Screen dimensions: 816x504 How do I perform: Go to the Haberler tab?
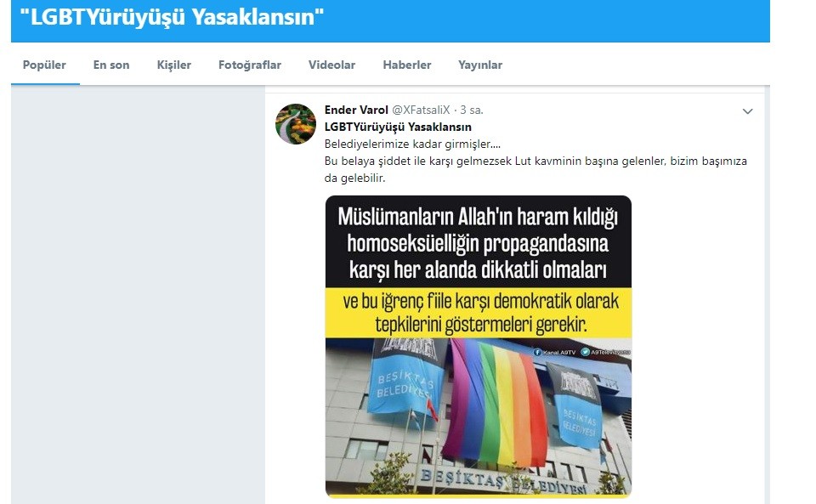[x=407, y=65]
